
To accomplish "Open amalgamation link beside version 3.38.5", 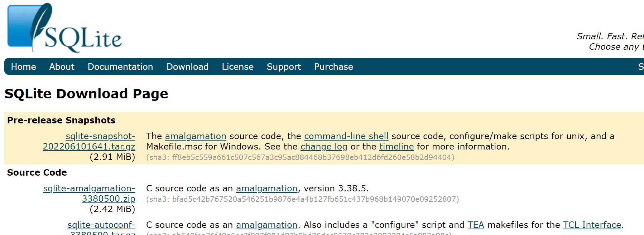I will click(x=266, y=189).
